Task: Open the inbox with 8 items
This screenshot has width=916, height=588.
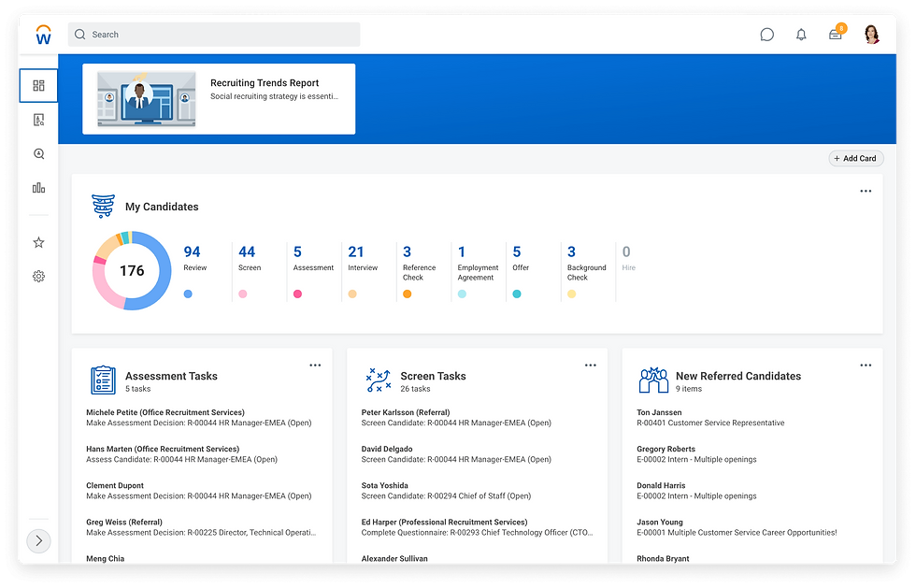Action: [835, 34]
